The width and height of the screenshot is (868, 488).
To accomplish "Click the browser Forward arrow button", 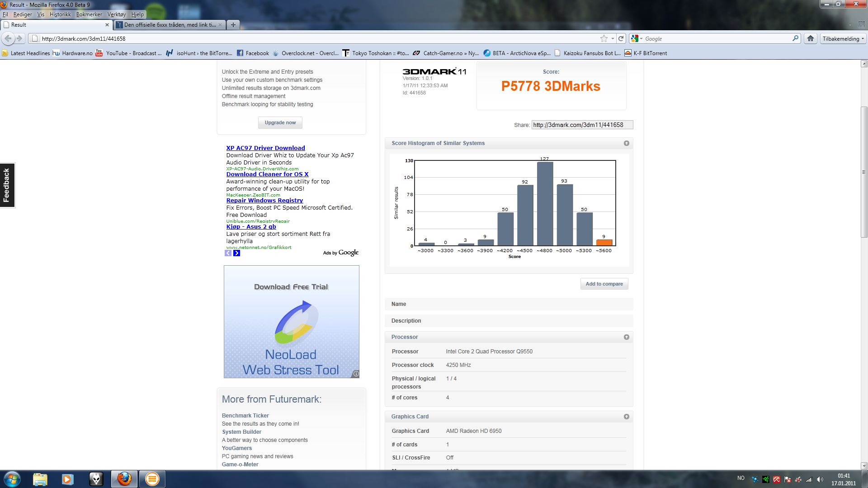I will (19, 38).
